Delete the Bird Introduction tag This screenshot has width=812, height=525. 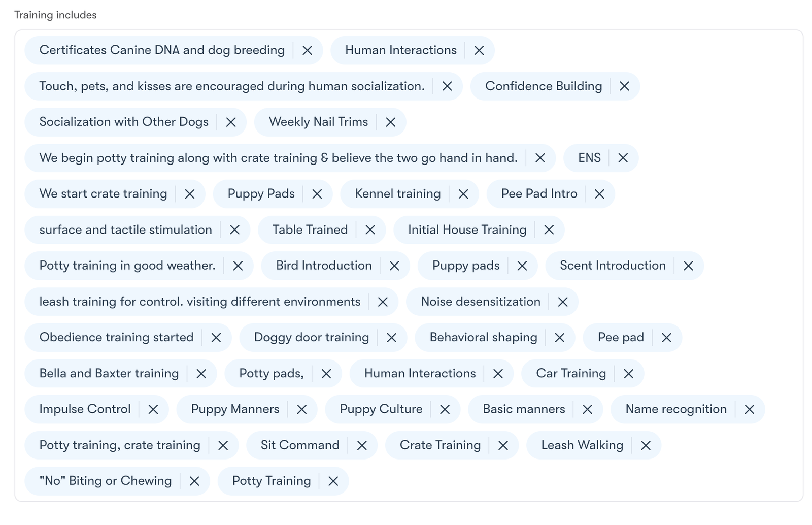click(394, 266)
